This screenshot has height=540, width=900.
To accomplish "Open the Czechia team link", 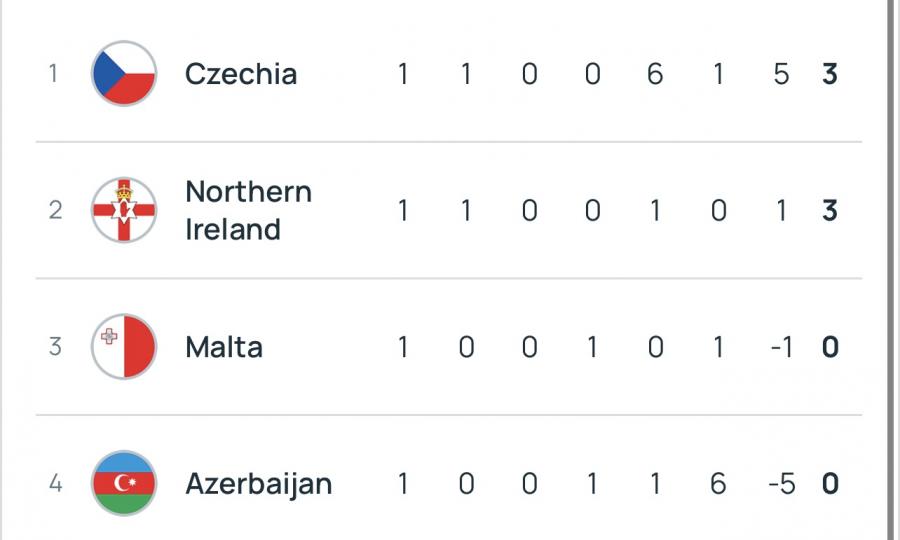I will tap(241, 74).
